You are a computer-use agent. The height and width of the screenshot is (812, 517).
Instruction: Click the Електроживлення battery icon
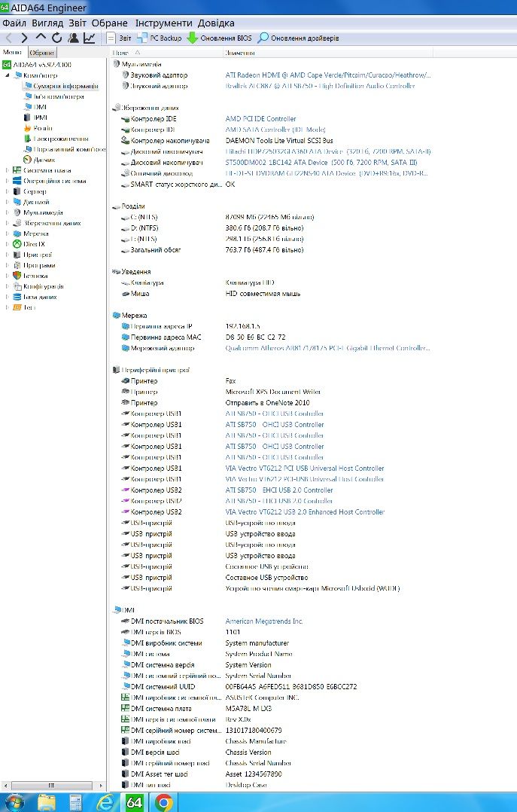point(28,139)
